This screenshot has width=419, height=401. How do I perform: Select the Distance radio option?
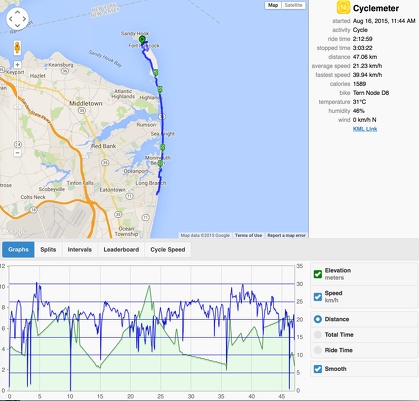(318, 319)
